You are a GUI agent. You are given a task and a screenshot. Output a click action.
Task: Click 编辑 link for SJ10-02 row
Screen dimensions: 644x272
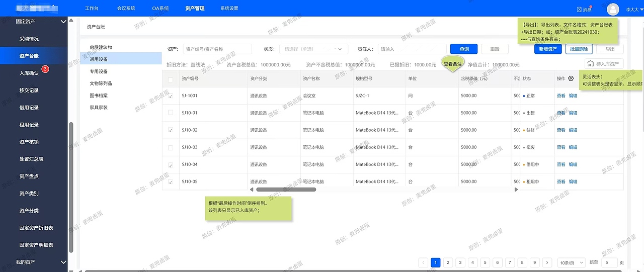coord(573,130)
